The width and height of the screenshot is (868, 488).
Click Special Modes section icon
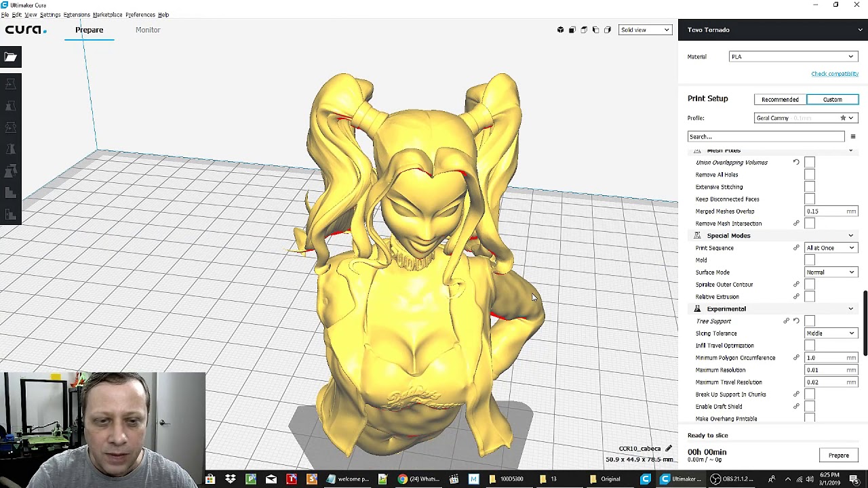(697, 235)
